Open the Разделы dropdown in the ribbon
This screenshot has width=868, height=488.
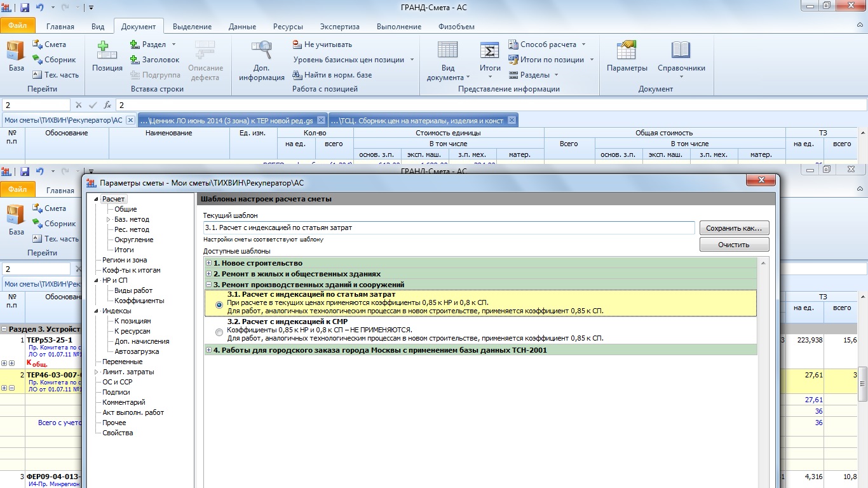[533, 75]
